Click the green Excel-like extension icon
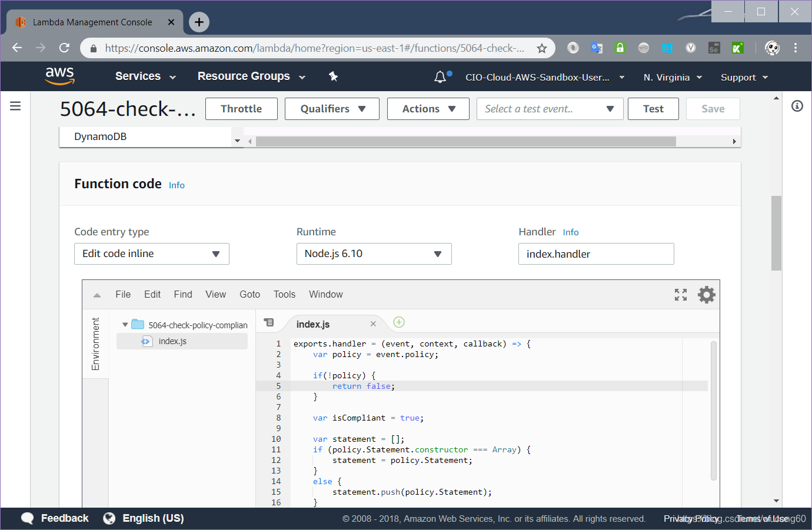Image resolution: width=812 pixels, height=530 pixels. [737, 48]
